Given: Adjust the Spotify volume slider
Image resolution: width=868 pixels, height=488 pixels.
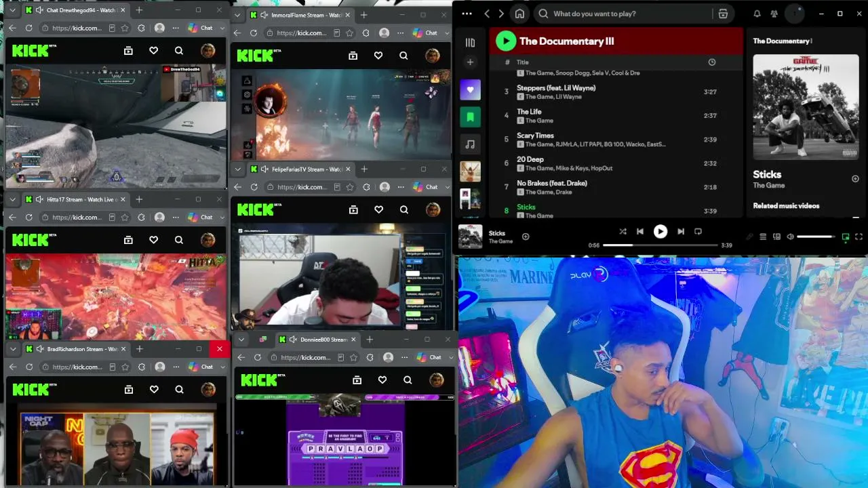Looking at the screenshot, I should tap(816, 237).
